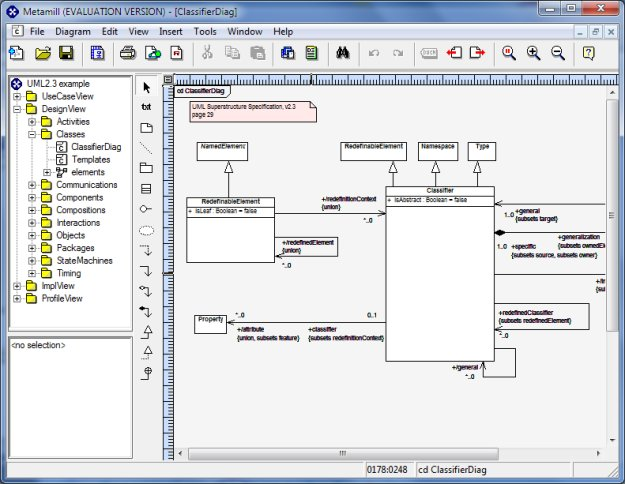Click the cd ClassifierDiag diagram tab label
625x484 pixels.
201,91
